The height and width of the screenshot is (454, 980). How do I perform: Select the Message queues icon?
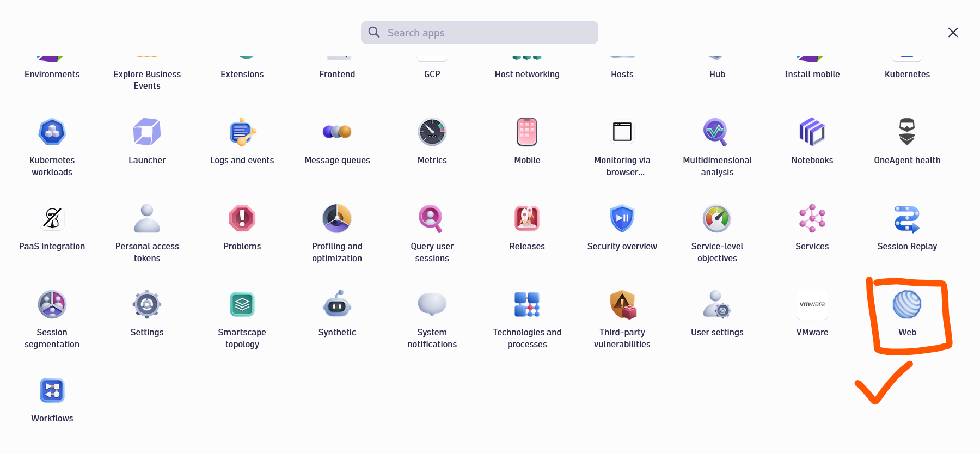(x=337, y=132)
